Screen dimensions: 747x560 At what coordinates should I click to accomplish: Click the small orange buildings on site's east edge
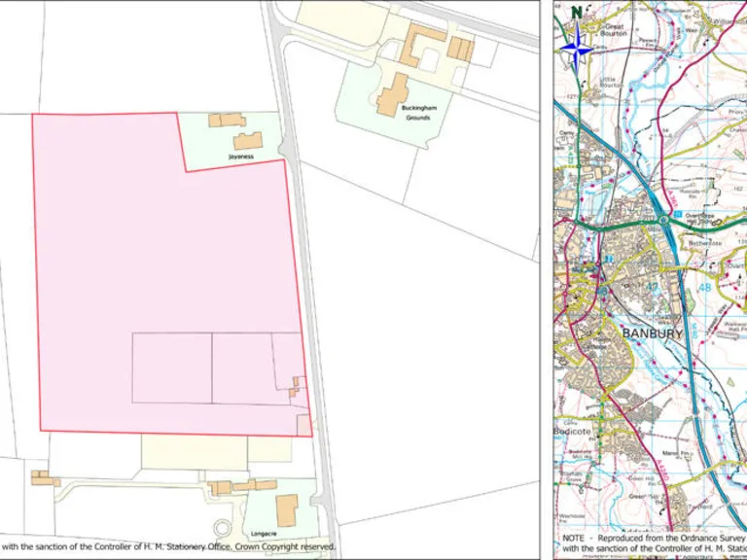point(297,387)
